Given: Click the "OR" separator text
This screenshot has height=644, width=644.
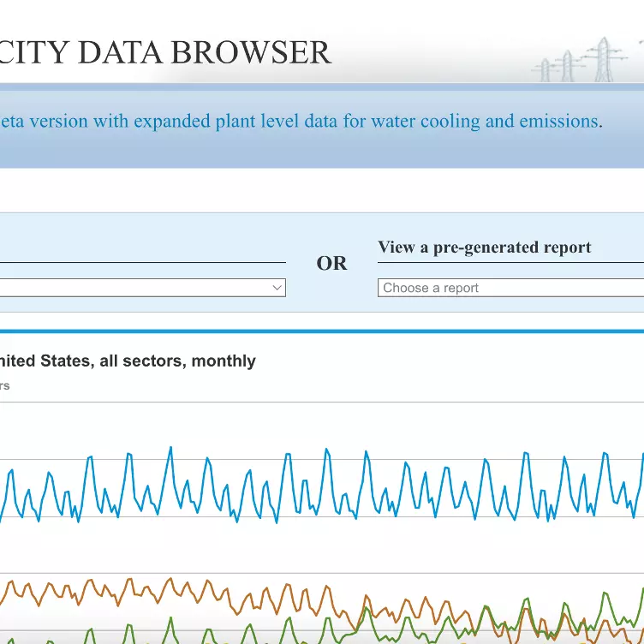Looking at the screenshot, I should click(331, 263).
